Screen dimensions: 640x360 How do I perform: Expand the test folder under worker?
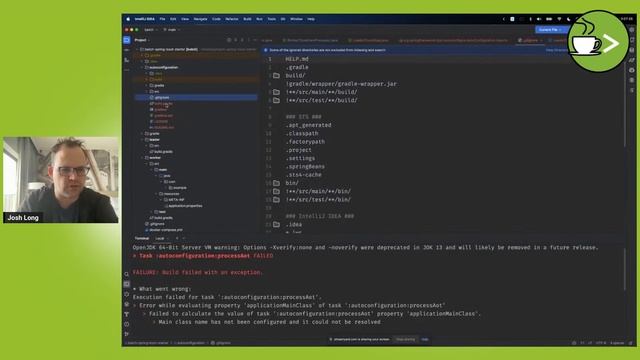coord(152,212)
